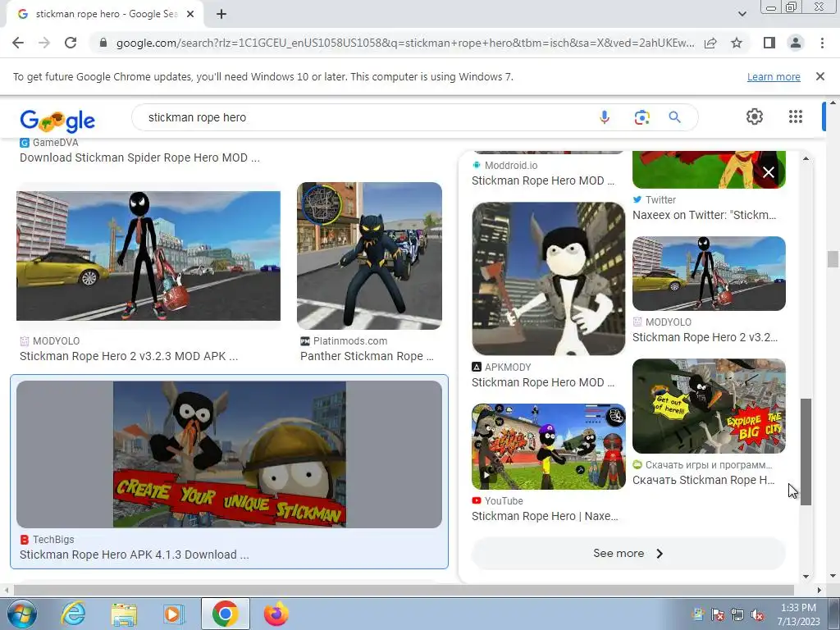Viewport: 840px width, 630px height.
Task: Open the related MODYOLO thumbnail in side panel
Action: [709, 273]
